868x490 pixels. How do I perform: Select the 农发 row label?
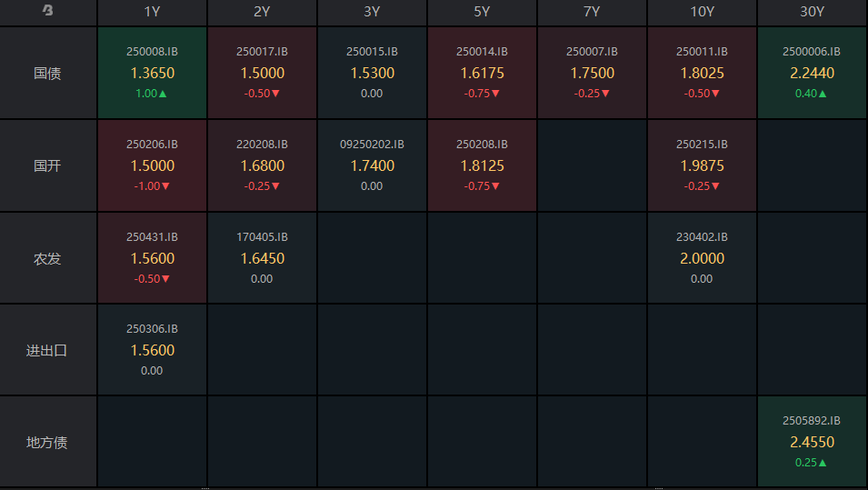(47, 258)
